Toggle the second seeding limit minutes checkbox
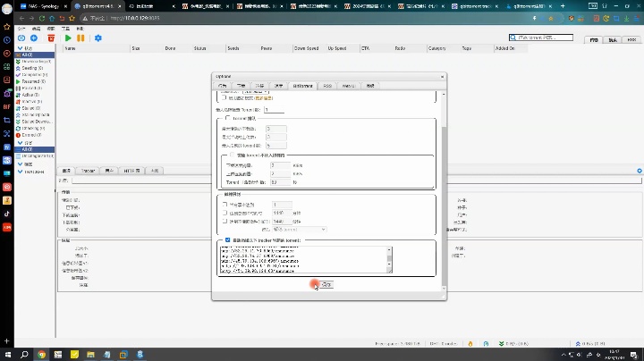 225,213
